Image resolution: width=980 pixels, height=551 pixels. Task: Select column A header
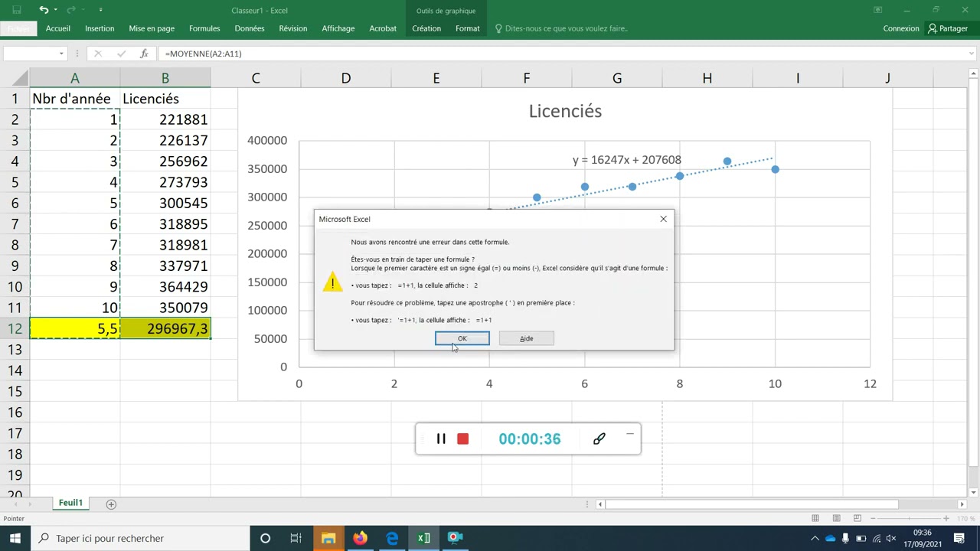click(x=74, y=78)
